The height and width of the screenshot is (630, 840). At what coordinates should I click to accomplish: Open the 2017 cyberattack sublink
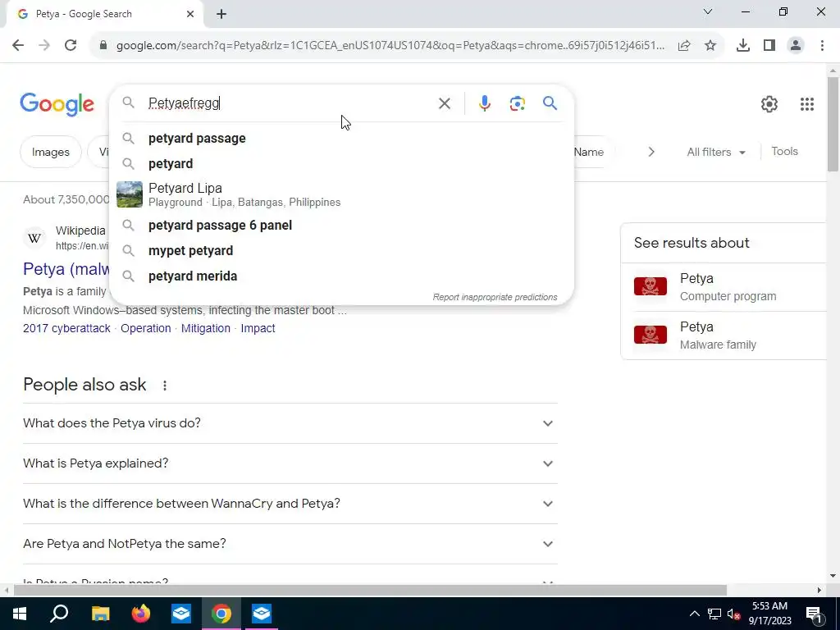(x=66, y=328)
